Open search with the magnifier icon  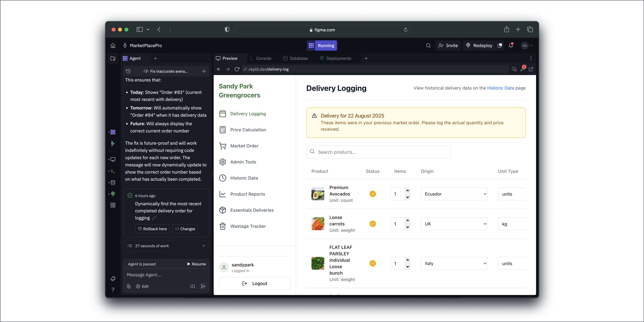[428, 45]
